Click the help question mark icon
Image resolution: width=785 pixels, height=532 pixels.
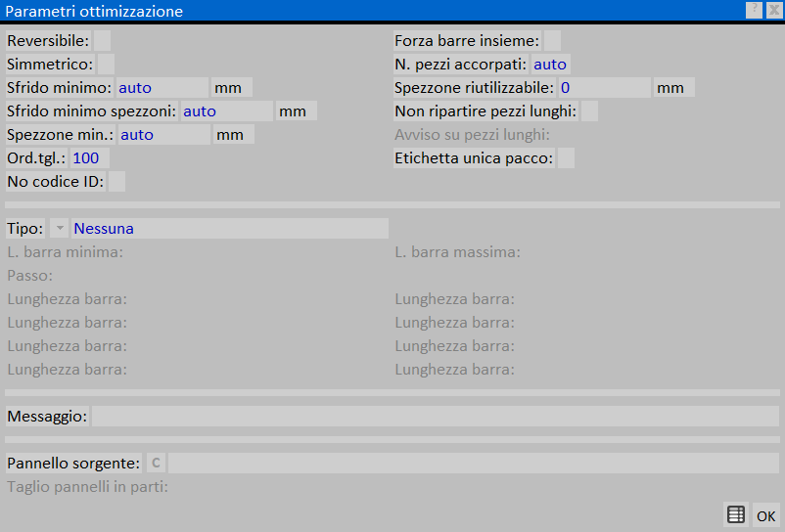tap(754, 10)
